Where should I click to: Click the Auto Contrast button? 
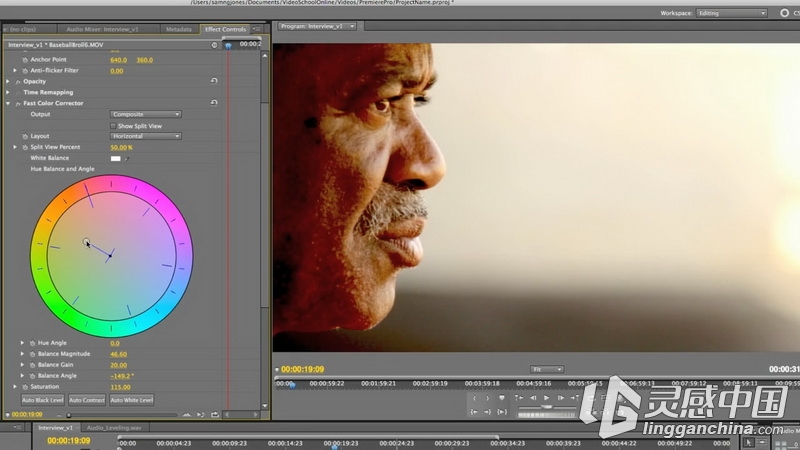pos(87,400)
